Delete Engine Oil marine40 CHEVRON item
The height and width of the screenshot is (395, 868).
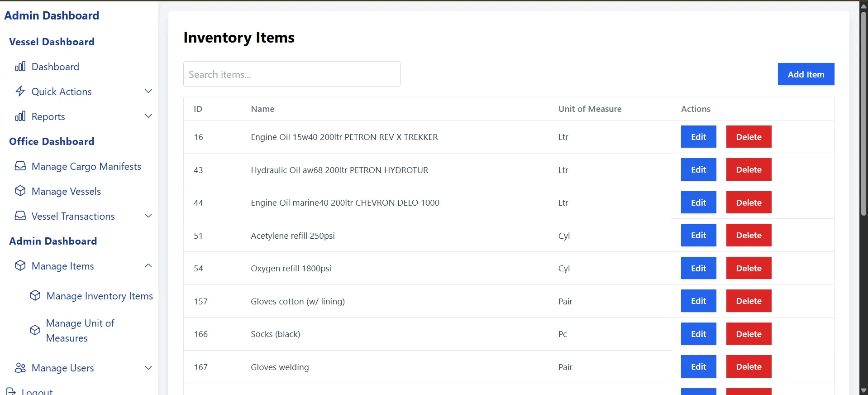[x=749, y=202]
